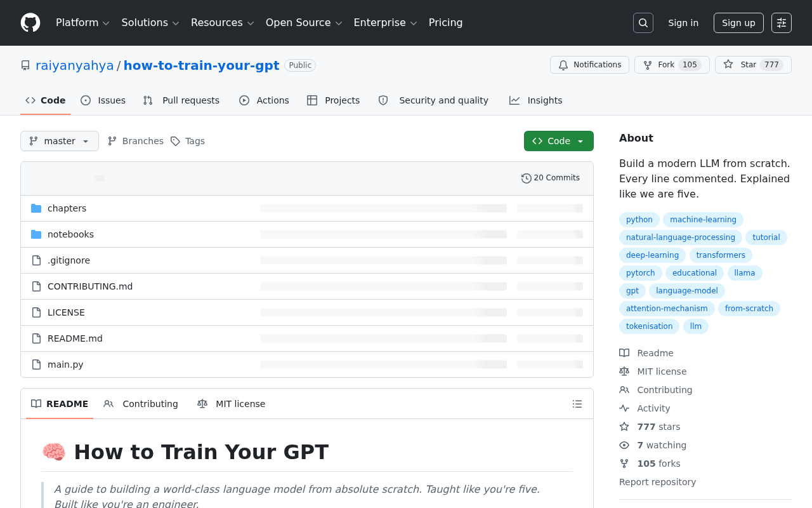812x508 pixels.
Task: Click the machine-learning topic tag
Action: [x=703, y=220]
